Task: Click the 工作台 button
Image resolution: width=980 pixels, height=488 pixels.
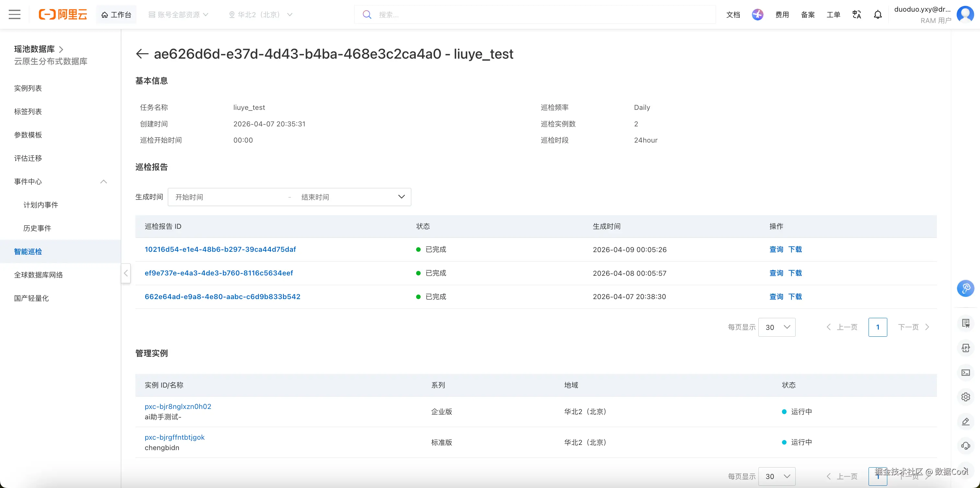Action: pyautogui.click(x=116, y=15)
